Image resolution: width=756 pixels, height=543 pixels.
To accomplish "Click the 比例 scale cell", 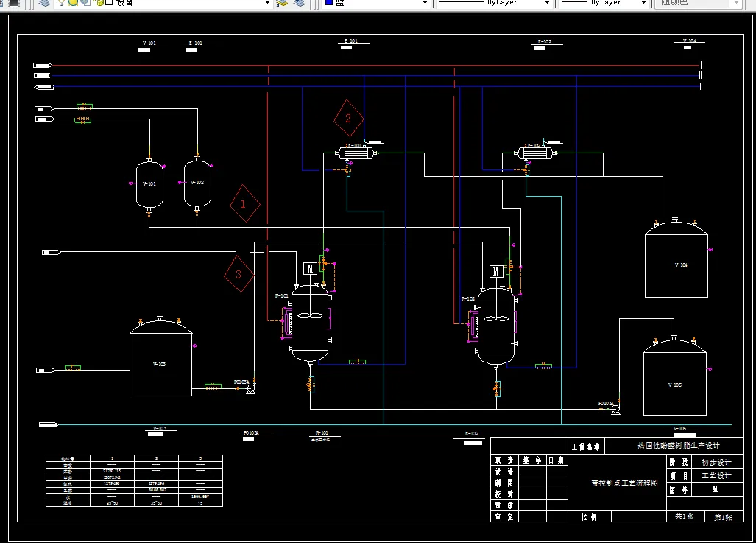I will [589, 517].
